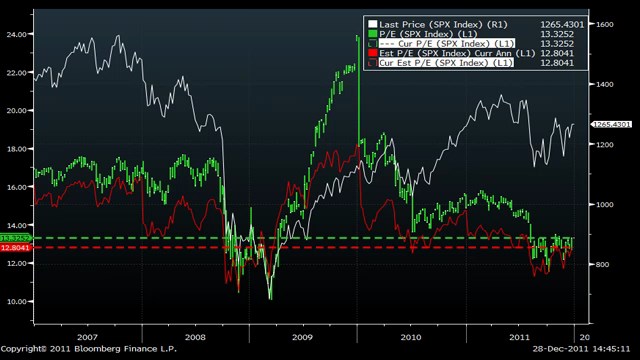
Task: Click the Cur P/E dashed-line legend marker
Action: pyautogui.click(x=372, y=43)
